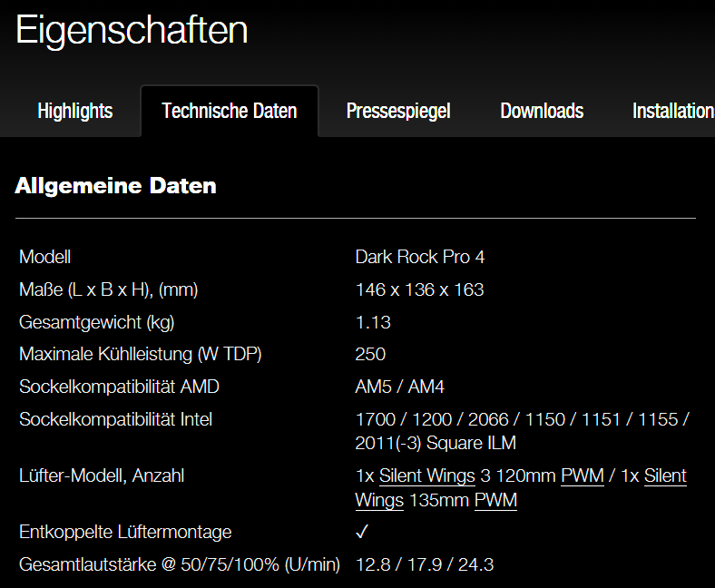Click the 'Maße (L x B x H), (mm)' label
Screen dimensions: 715x588
pyautogui.click(x=109, y=289)
